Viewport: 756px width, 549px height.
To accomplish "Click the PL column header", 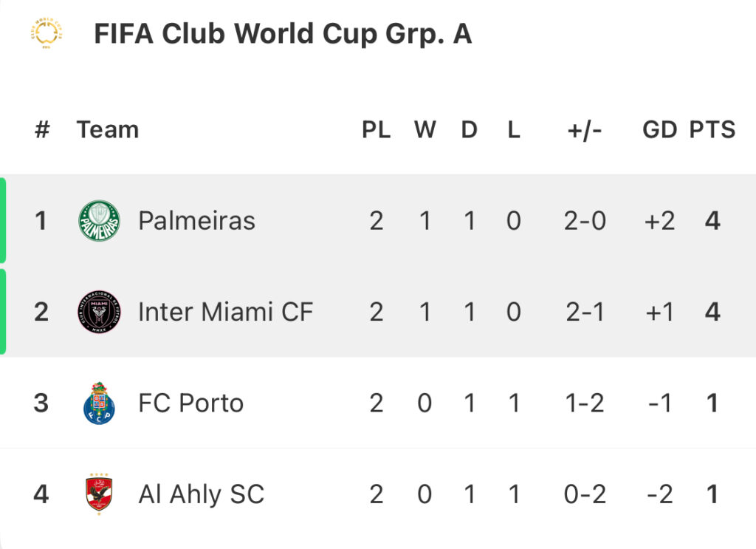I will point(376,129).
